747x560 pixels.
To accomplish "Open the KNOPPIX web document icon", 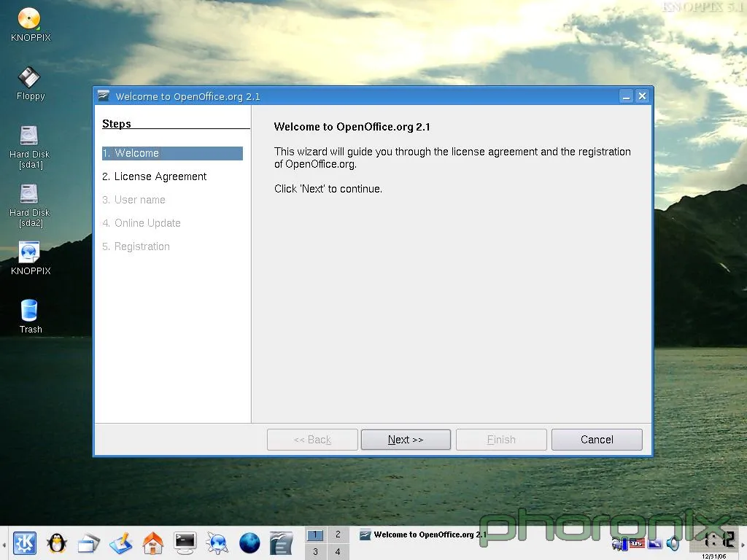I will click(x=30, y=259).
